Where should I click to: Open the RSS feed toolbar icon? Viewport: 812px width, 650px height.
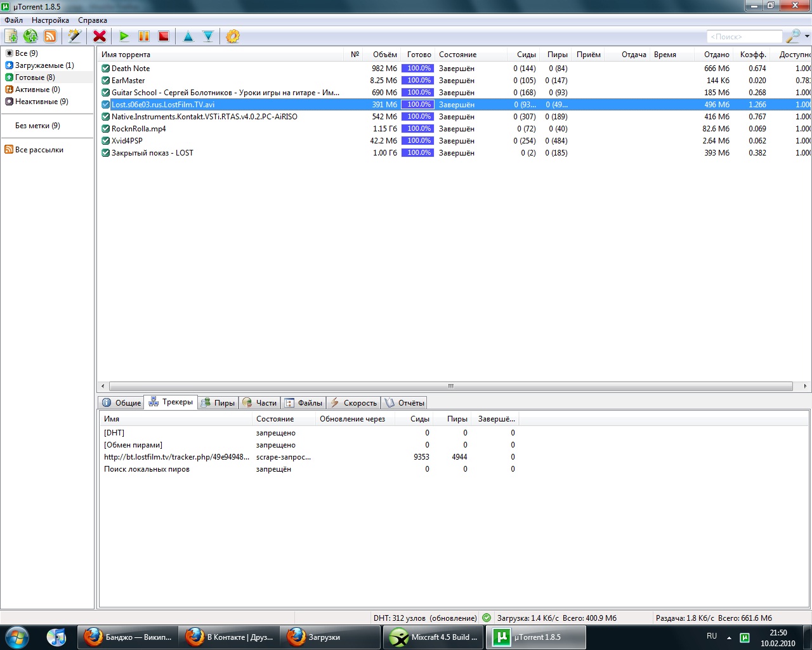coord(50,36)
